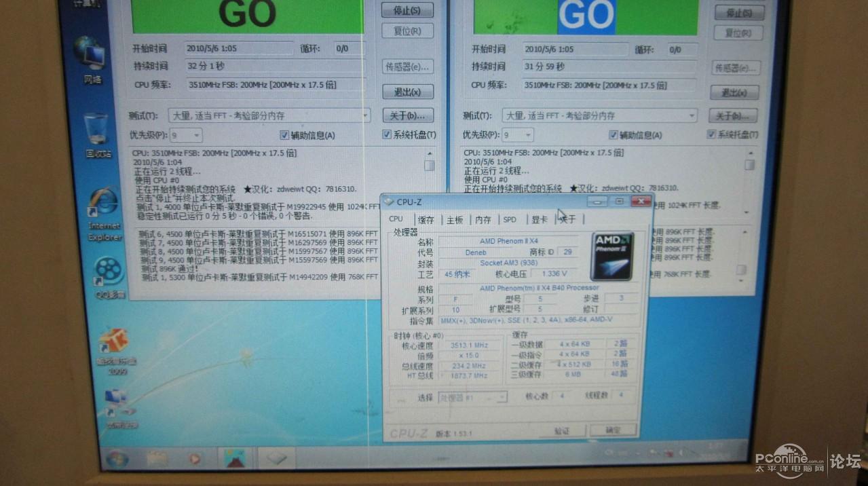Viewport: 868px width, 486px height.
Task: Switch to the 关于 tab in CPU-Z
Action: pos(567,219)
